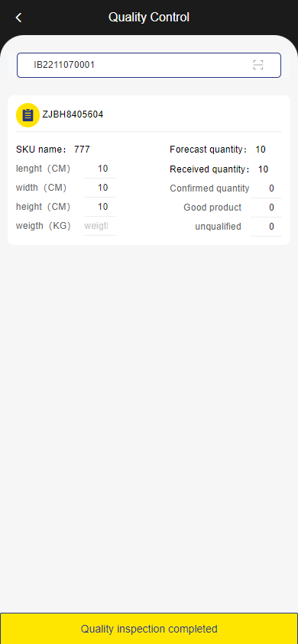Edit the height (CM) value
The width and height of the screenshot is (298, 644).
100,207
